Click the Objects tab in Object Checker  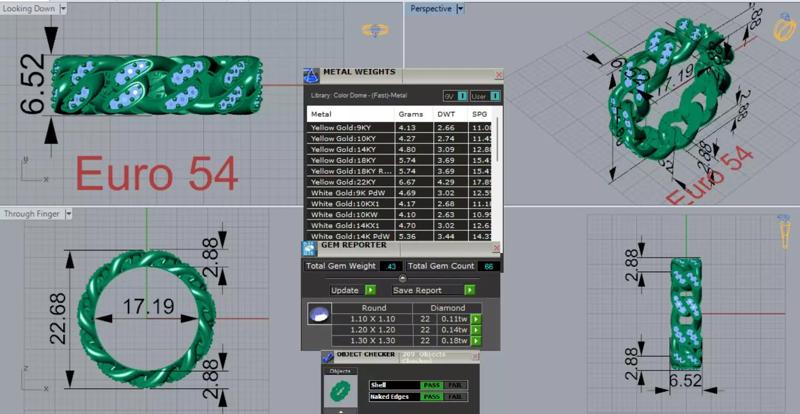click(x=340, y=371)
